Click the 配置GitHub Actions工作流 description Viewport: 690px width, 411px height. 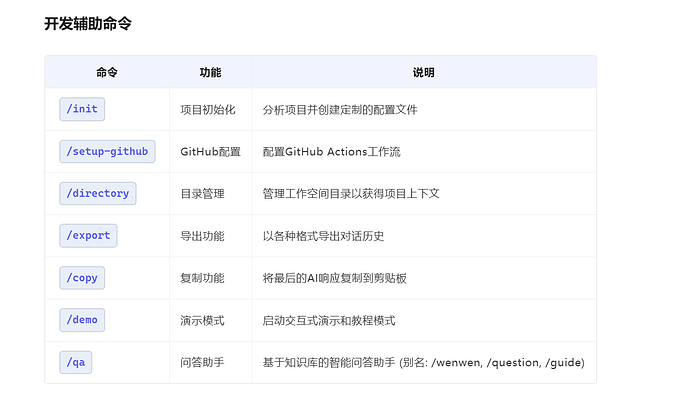(331, 152)
